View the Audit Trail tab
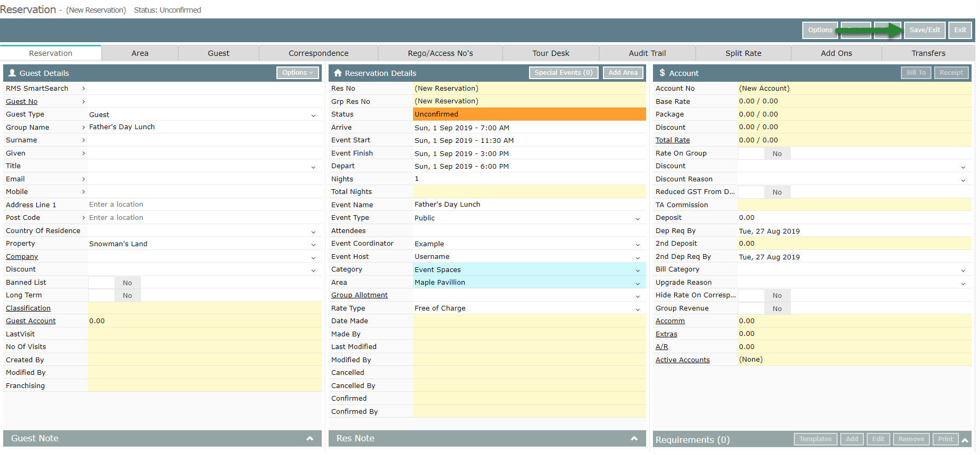This screenshot has width=980, height=455. click(x=647, y=53)
